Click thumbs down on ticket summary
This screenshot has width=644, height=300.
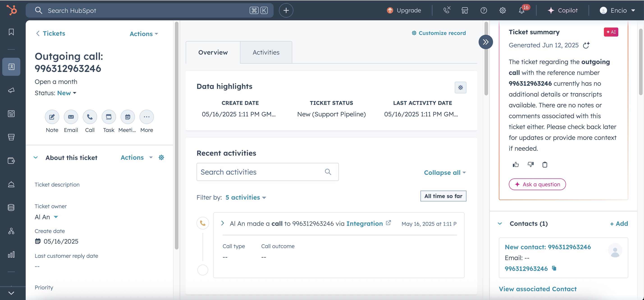(x=530, y=164)
